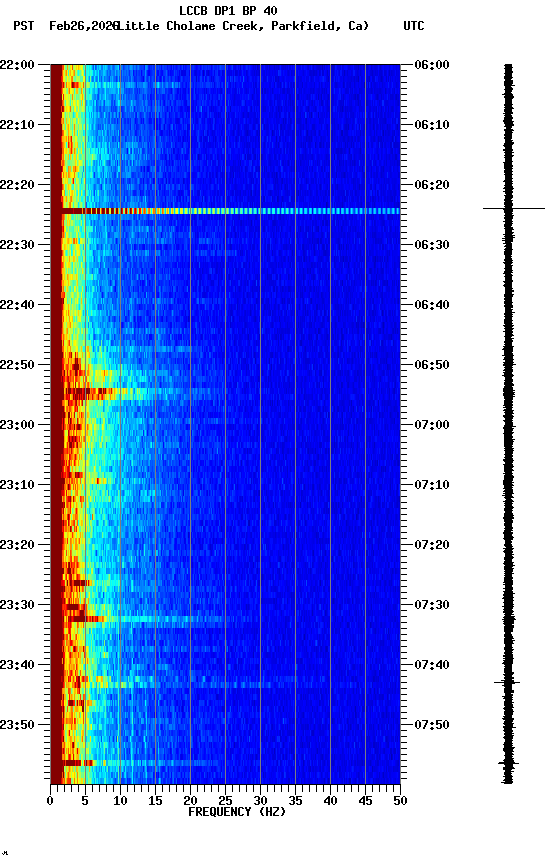Click the 40 Hz frequency tick label

coord(330,801)
